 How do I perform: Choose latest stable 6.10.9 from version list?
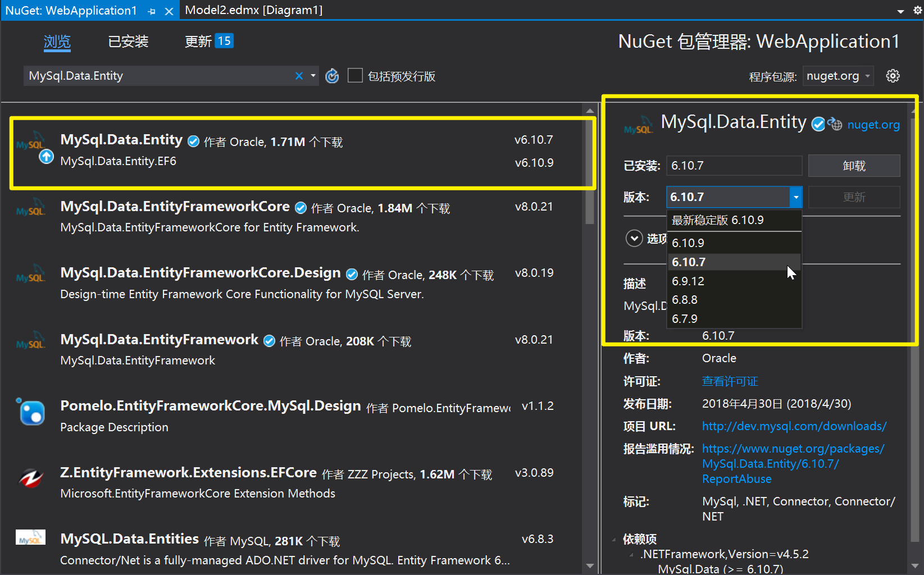(734, 220)
